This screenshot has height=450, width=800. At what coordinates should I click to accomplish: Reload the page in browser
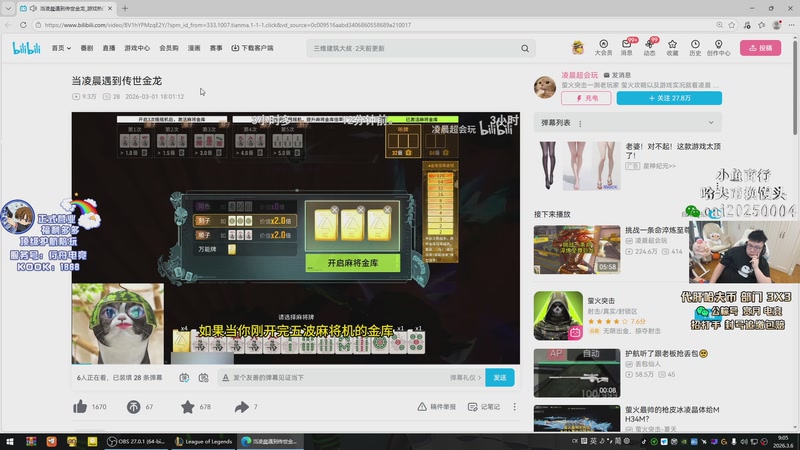point(23,24)
